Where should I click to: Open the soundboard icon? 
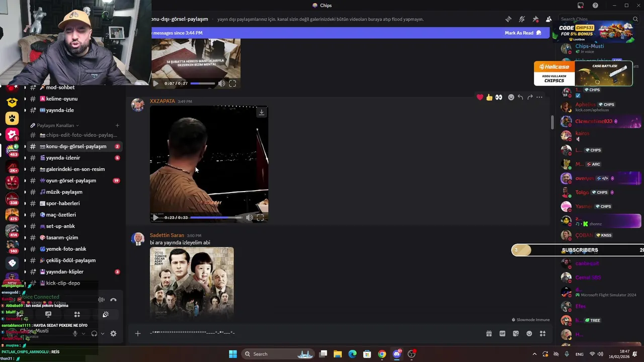(x=106, y=314)
